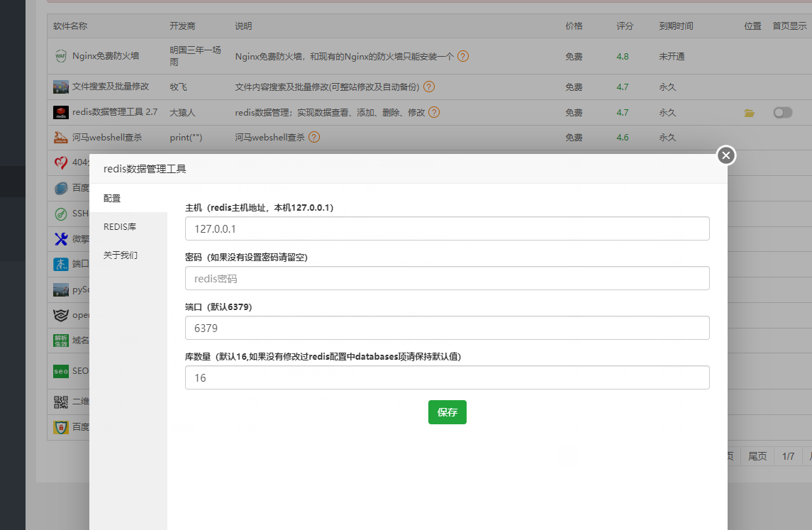Image resolution: width=812 pixels, height=530 pixels.
Task: Click the SSH plugin green icon
Action: pyautogui.click(x=62, y=213)
